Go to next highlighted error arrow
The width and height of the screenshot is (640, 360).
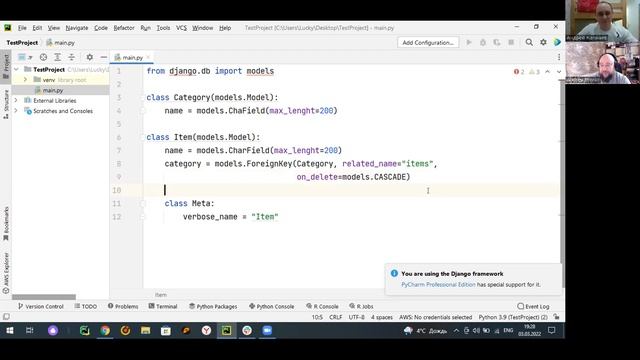pyautogui.click(x=559, y=72)
